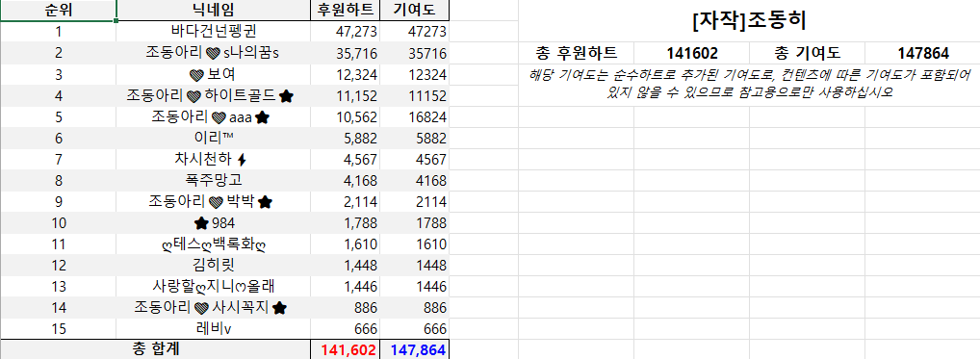980x359 pixels.
Task: Click the nickname cell 이리™
Action: (x=214, y=138)
